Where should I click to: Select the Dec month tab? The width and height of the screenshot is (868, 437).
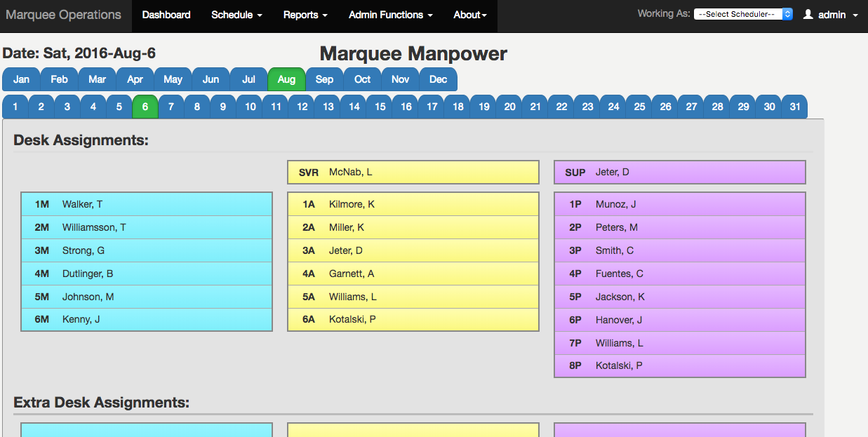tap(438, 79)
